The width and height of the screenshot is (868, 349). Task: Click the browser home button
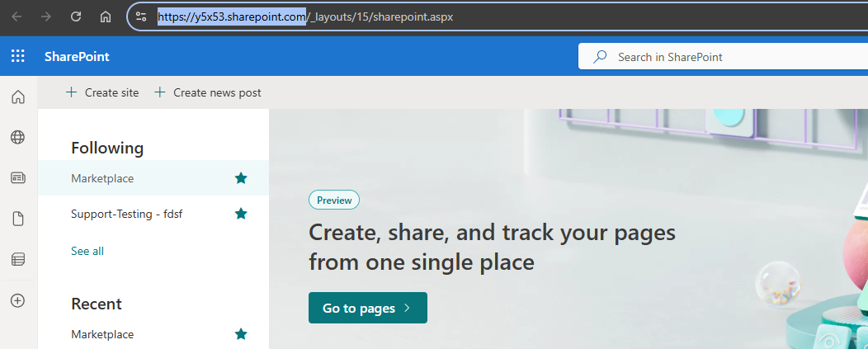pos(105,17)
